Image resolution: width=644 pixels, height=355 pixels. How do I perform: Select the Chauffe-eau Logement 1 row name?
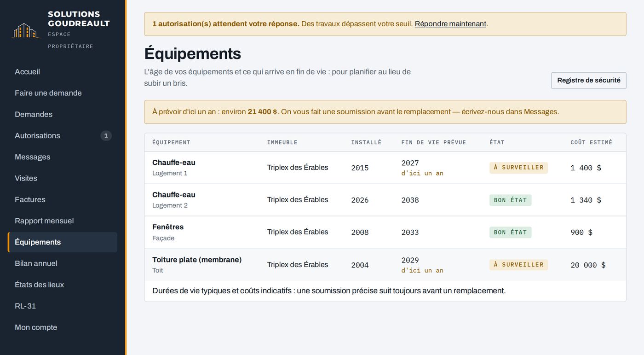pyautogui.click(x=174, y=163)
